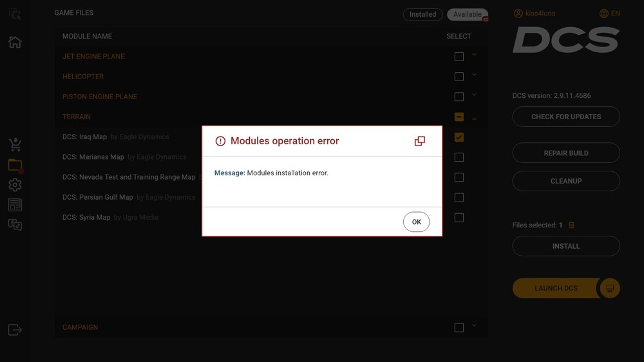
Task: Select the HELICOPTER category label
Action: (x=83, y=77)
